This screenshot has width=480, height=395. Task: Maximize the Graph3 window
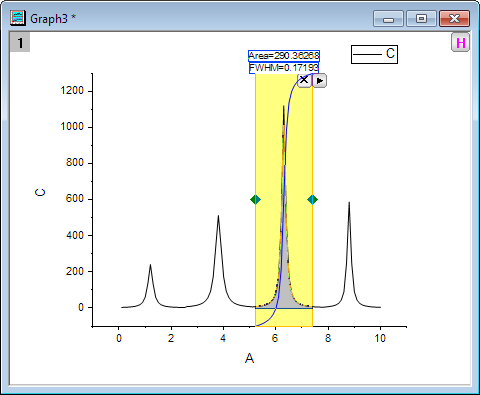click(x=421, y=19)
